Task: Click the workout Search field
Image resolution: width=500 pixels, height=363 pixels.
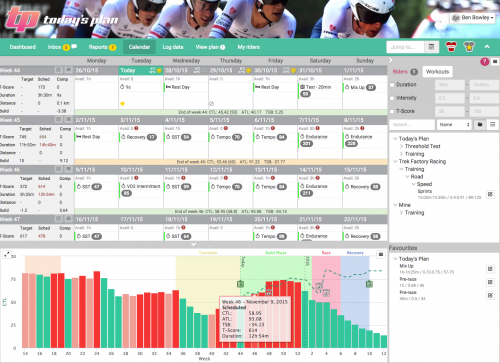Action: pos(412,124)
